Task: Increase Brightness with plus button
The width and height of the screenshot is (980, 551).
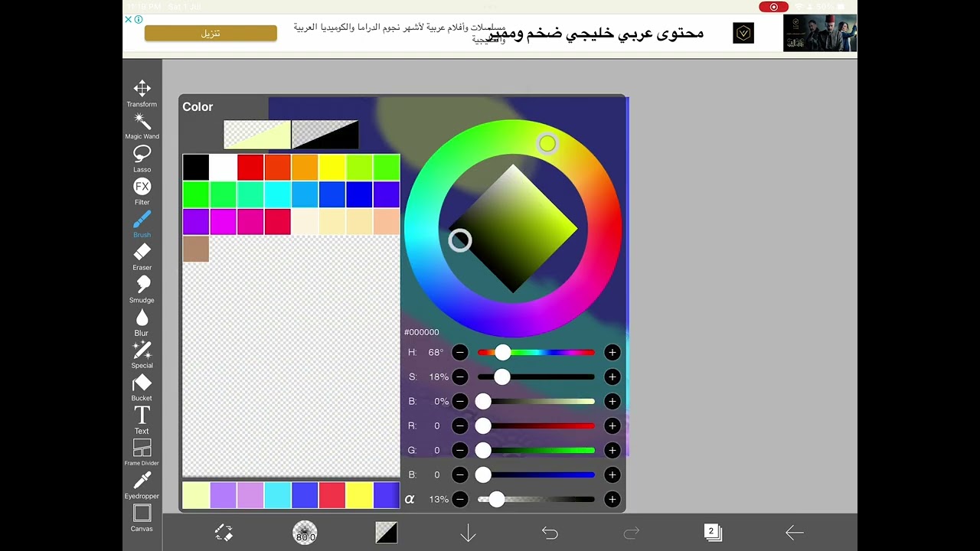Action: click(612, 401)
